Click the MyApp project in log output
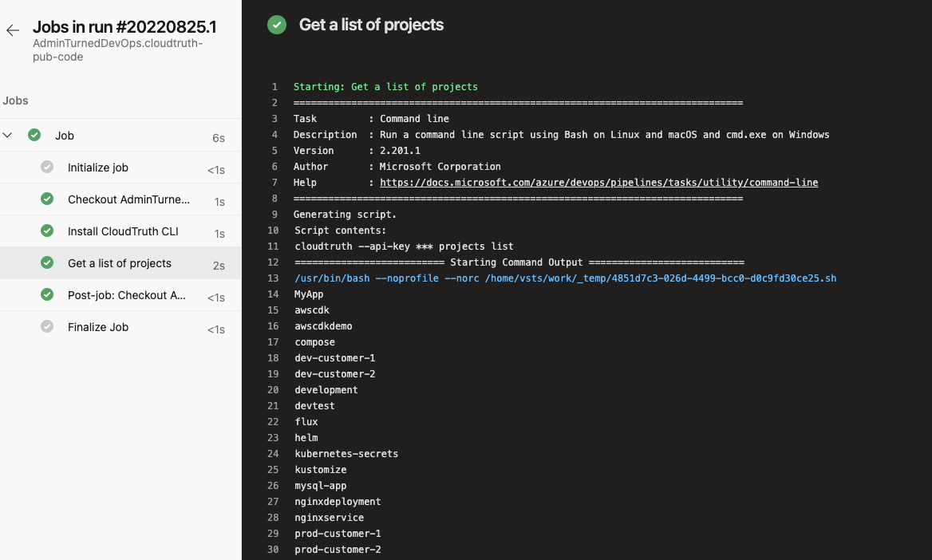 pos(309,294)
